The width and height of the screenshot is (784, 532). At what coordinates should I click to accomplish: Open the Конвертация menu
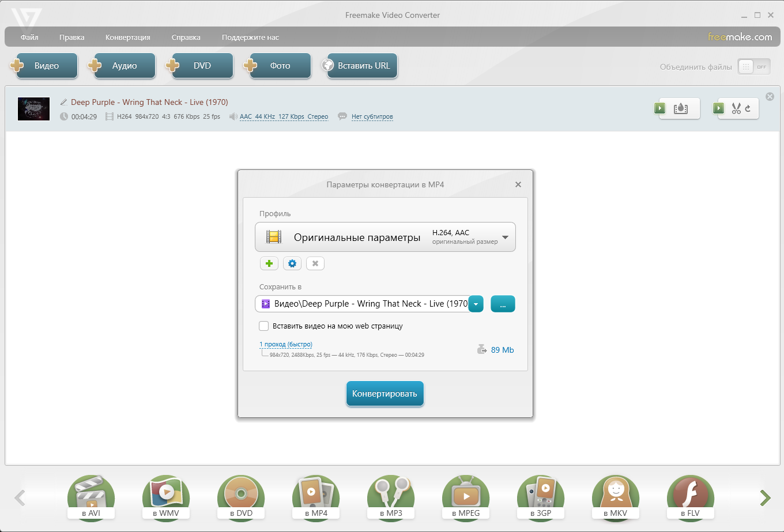coord(128,37)
